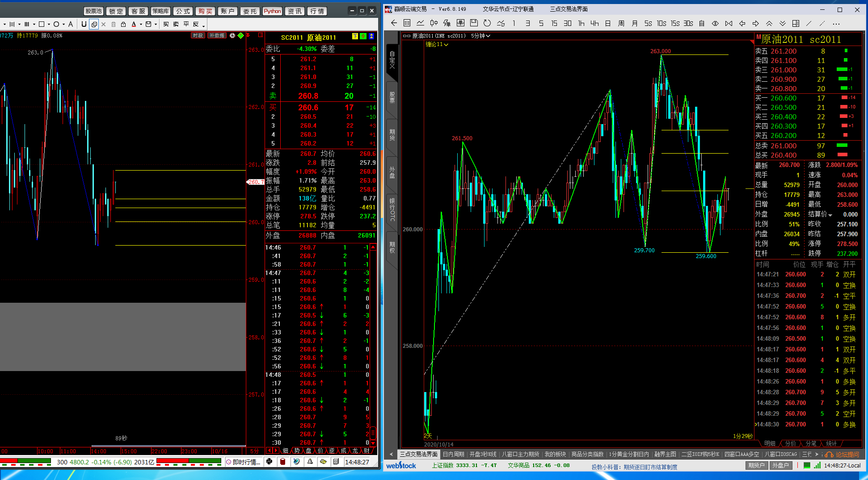Click the horizontal expand chart icon

pyautogui.click(x=715, y=23)
